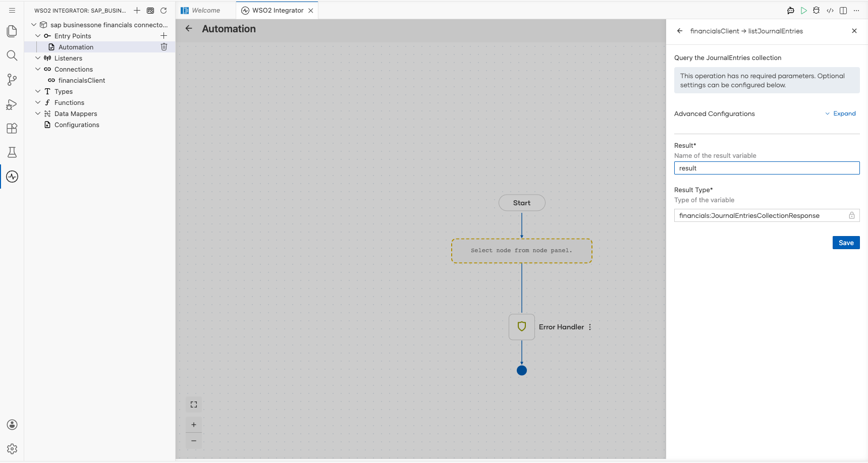The height and width of the screenshot is (463, 868).
Task: Click the Data Mappers label
Action: coord(76,113)
